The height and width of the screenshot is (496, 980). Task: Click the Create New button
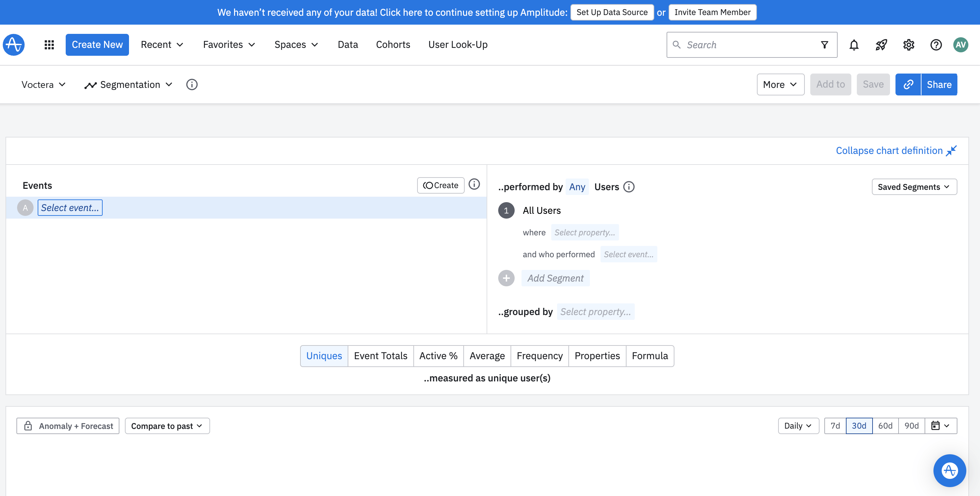[97, 44]
